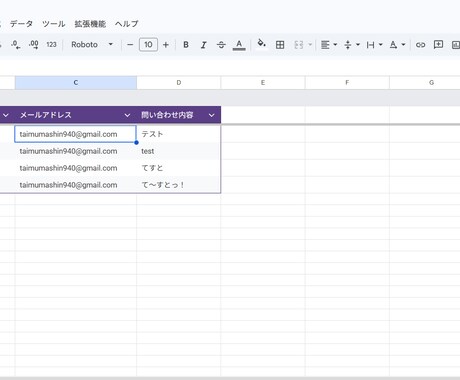This screenshot has width=460, height=380.
Task: Select column G header
Action: pyautogui.click(x=425, y=83)
